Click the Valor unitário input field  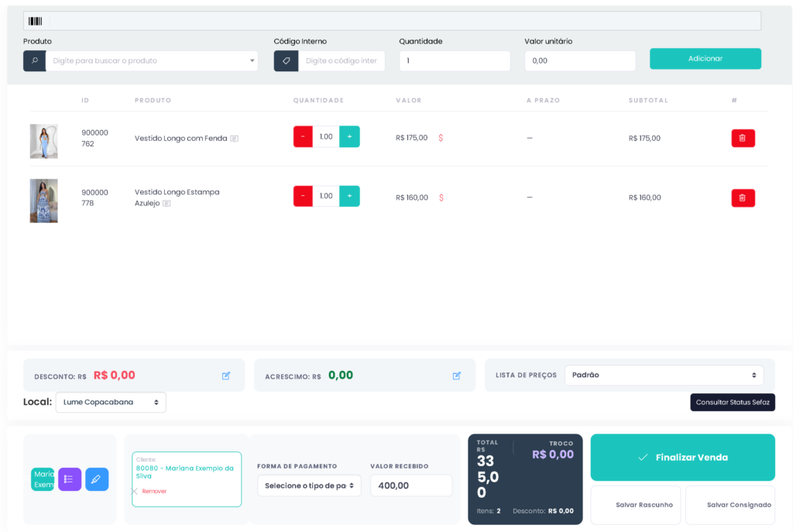580,60
